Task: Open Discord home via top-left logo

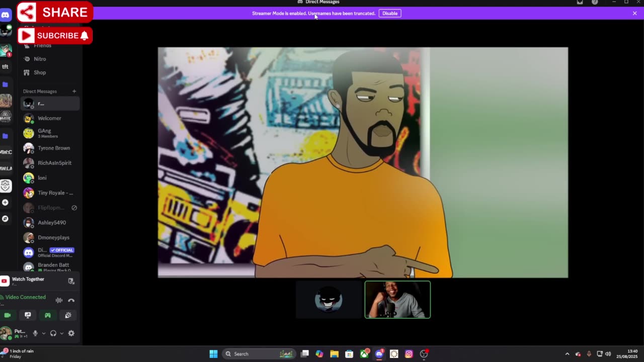Action: (x=5, y=15)
